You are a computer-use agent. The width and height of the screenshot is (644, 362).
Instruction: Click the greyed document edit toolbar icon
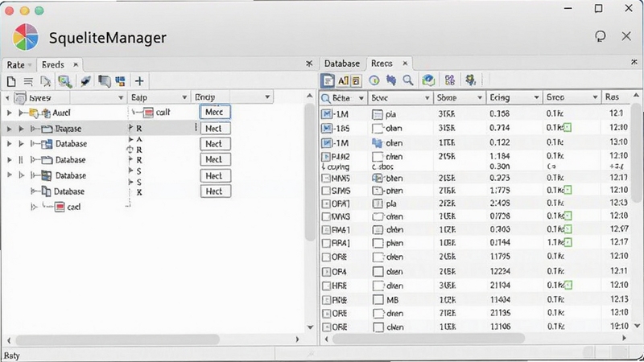click(x=46, y=81)
